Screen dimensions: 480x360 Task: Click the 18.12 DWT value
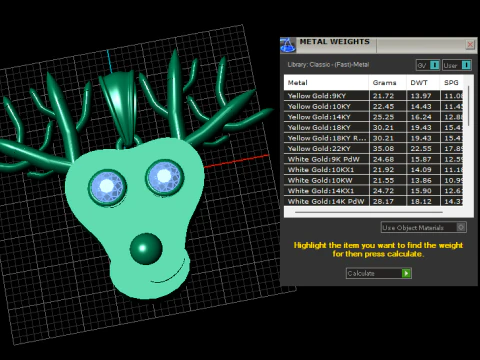(x=421, y=202)
